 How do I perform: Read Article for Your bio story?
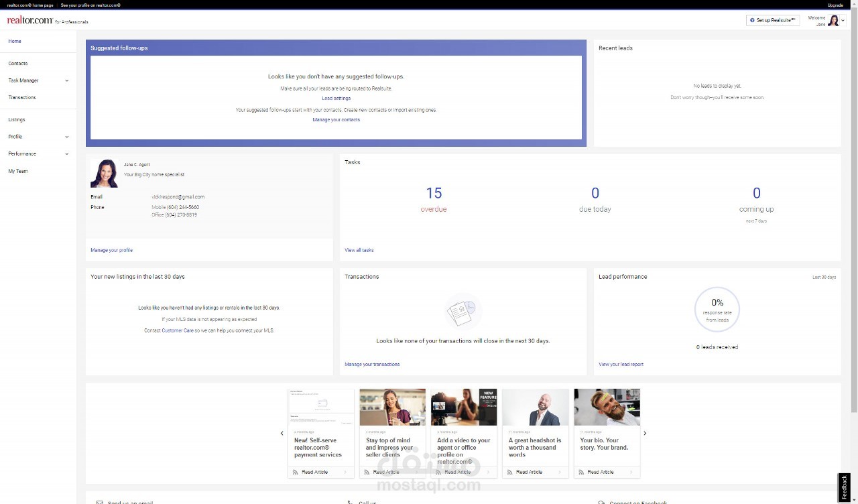pyautogui.click(x=601, y=472)
